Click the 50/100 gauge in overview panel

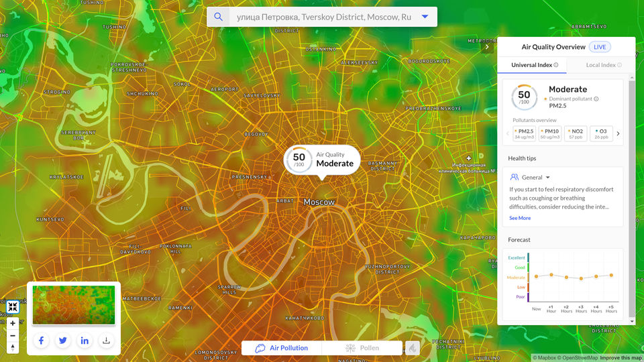[x=524, y=97]
